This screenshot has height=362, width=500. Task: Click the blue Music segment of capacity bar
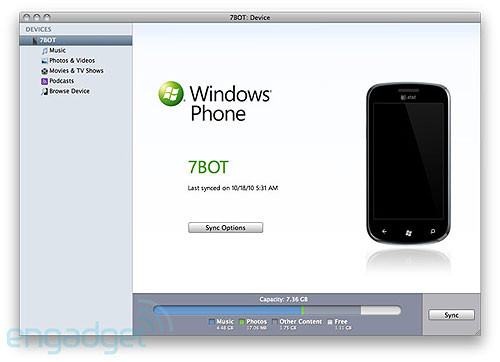pyautogui.click(x=228, y=310)
